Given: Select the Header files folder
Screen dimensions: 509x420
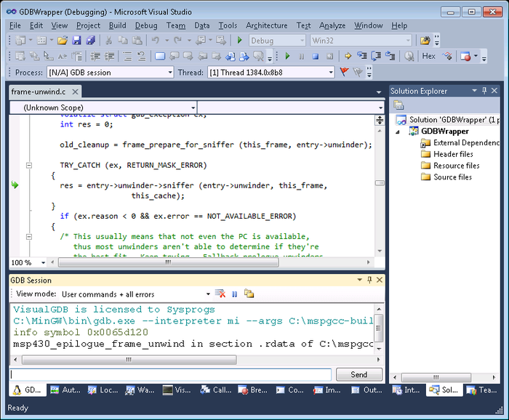Looking at the screenshot, I should (452, 154).
